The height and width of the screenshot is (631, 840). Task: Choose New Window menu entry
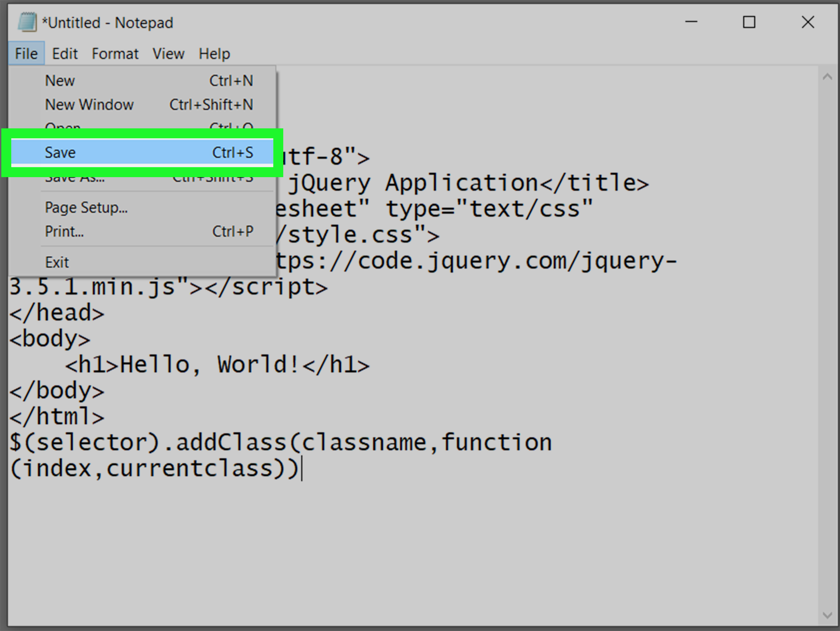click(x=142, y=104)
